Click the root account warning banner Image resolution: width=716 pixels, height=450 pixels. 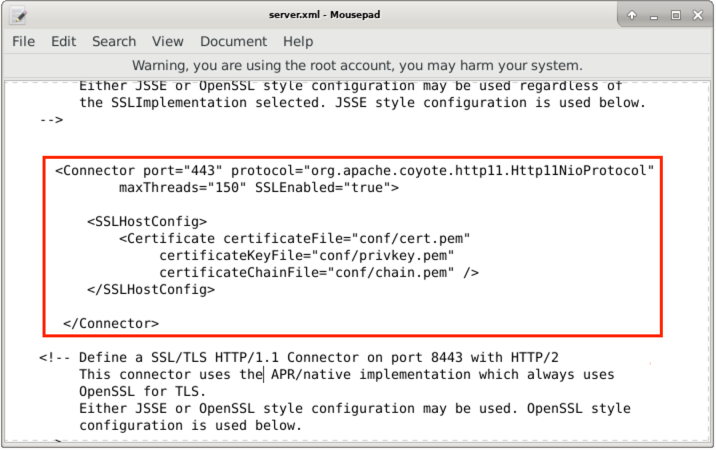coord(358,66)
